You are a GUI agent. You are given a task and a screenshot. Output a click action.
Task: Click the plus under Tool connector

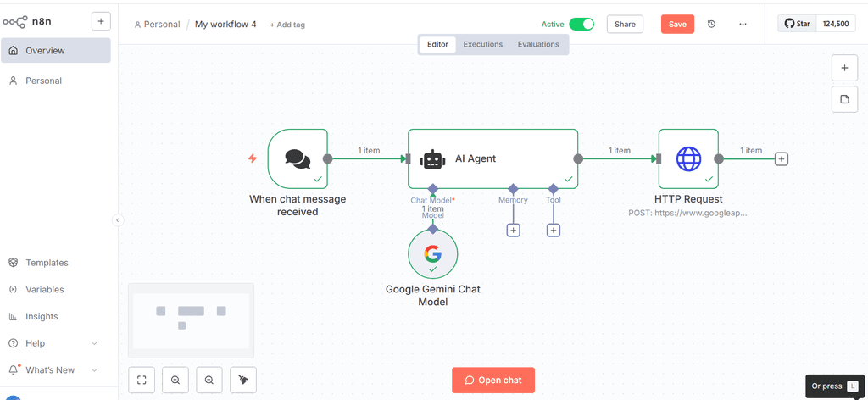point(553,231)
